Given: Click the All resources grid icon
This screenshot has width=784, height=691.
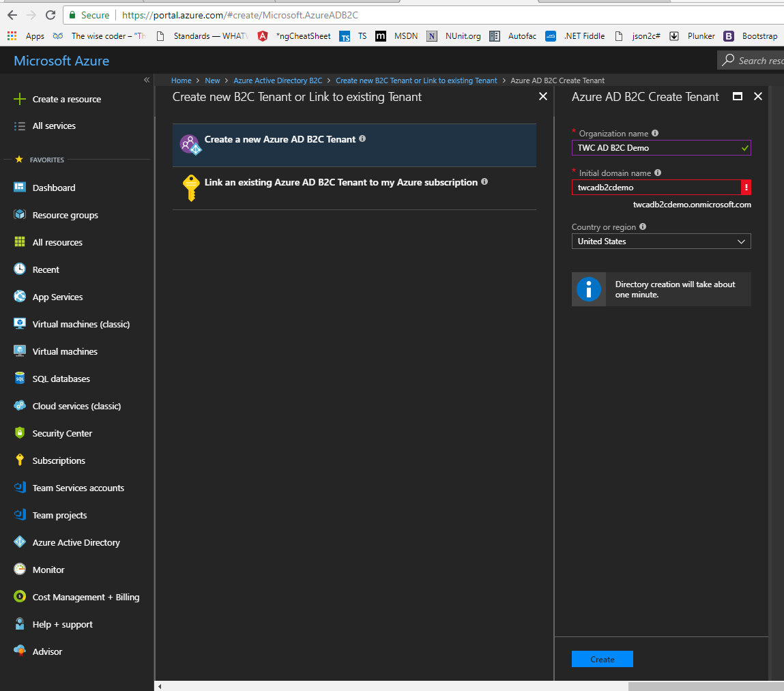Looking at the screenshot, I should (20, 242).
